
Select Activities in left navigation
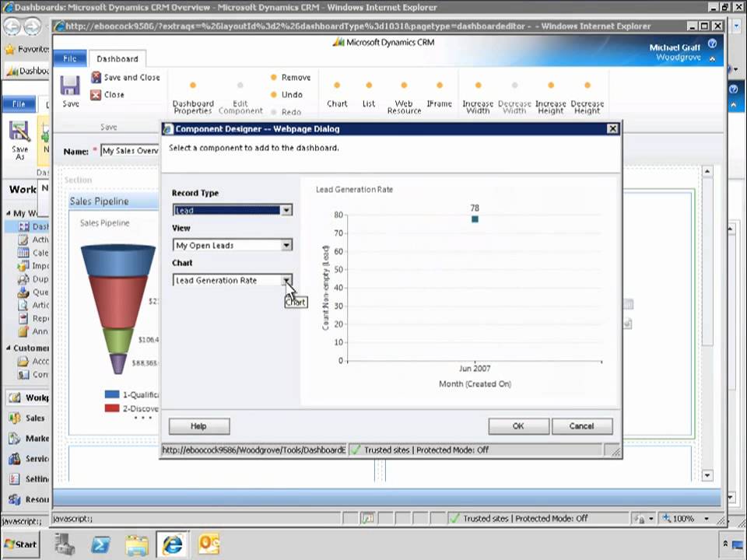point(33,240)
